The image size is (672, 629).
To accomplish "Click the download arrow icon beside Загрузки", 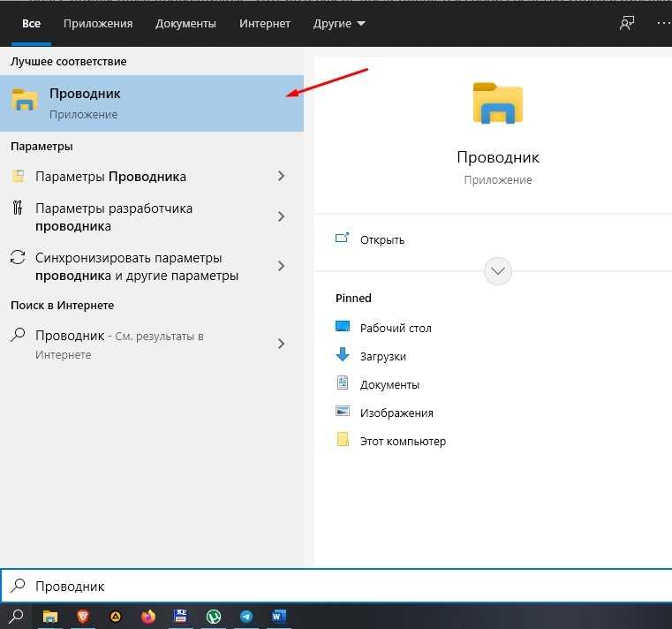I will click(x=343, y=354).
